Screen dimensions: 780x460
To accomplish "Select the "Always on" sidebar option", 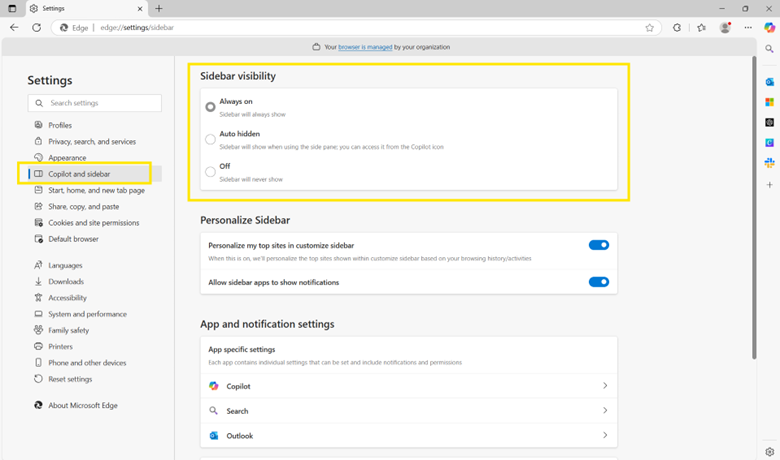I will point(210,106).
